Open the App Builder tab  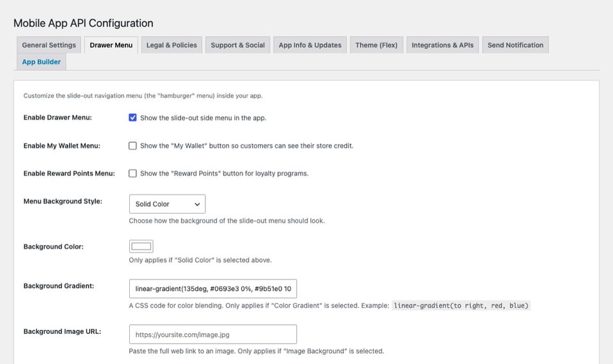click(42, 62)
